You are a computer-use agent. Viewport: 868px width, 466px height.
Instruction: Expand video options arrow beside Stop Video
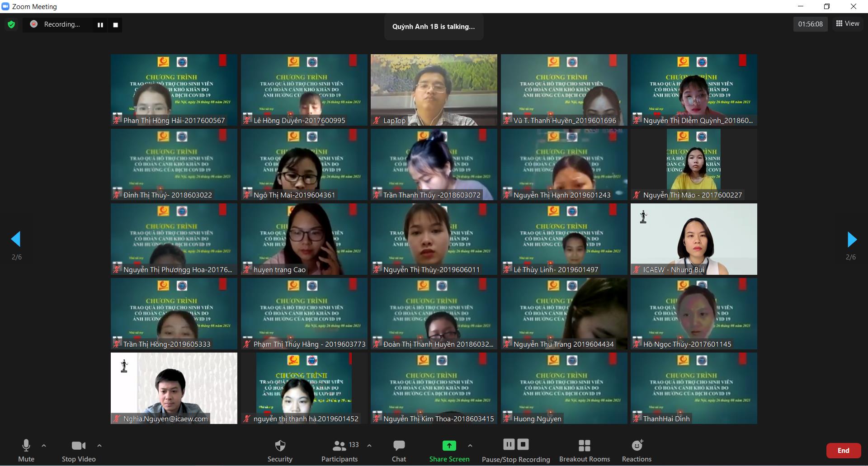(99, 446)
